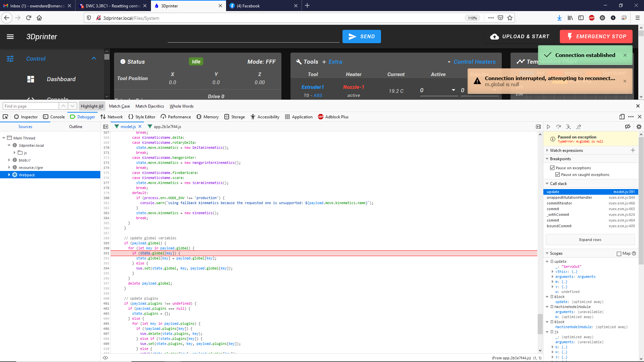
Task: Expand the js folder in sources
Action: (14, 153)
